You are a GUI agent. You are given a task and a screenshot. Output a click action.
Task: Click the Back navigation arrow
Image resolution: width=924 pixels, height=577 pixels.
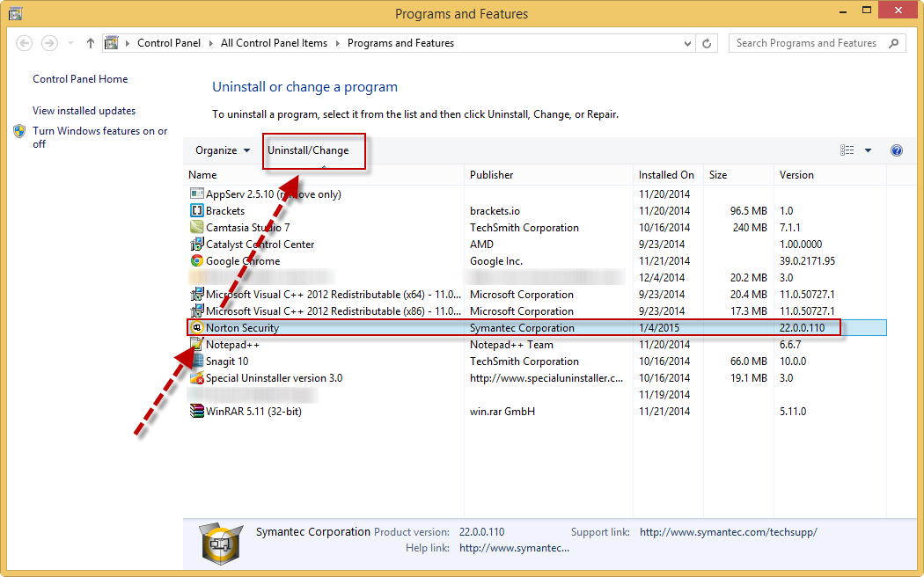24,43
